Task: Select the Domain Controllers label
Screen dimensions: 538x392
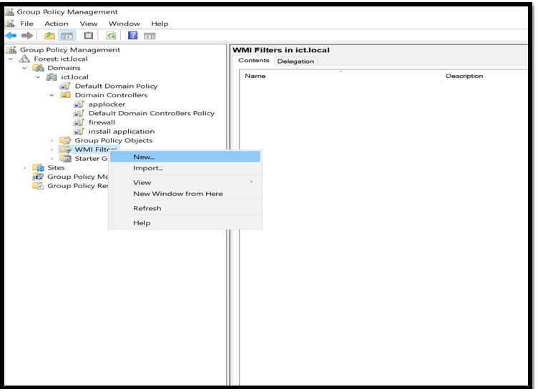Action: coord(111,95)
